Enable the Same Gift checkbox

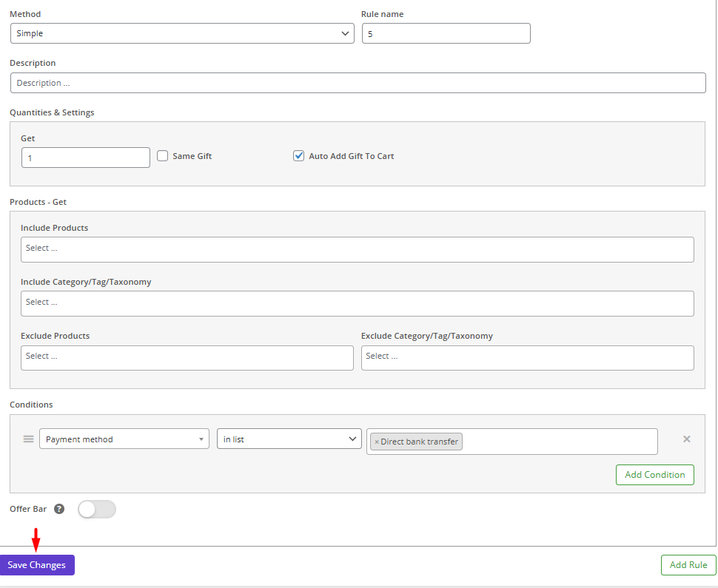(x=163, y=156)
